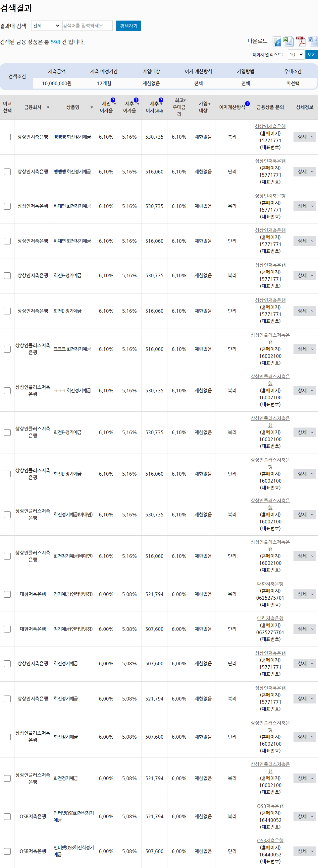
Task: Sort results by 금융회사 column
Action: tap(48, 108)
